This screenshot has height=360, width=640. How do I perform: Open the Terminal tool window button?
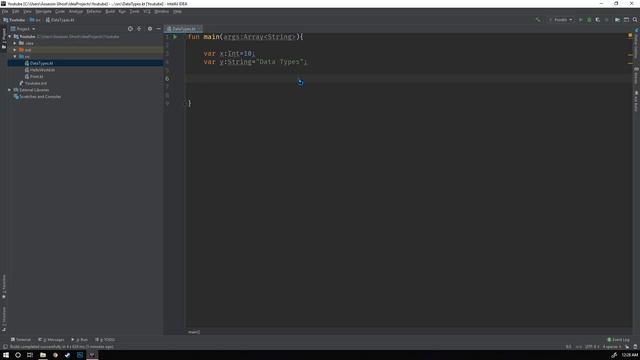(21, 340)
